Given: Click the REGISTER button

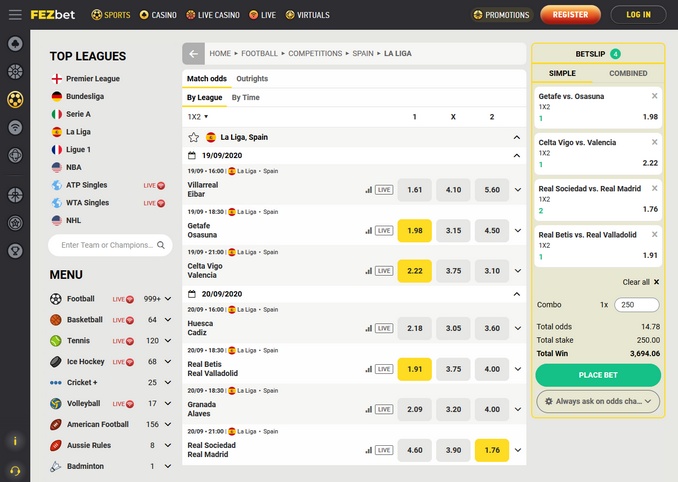Looking at the screenshot, I should tap(570, 15).
